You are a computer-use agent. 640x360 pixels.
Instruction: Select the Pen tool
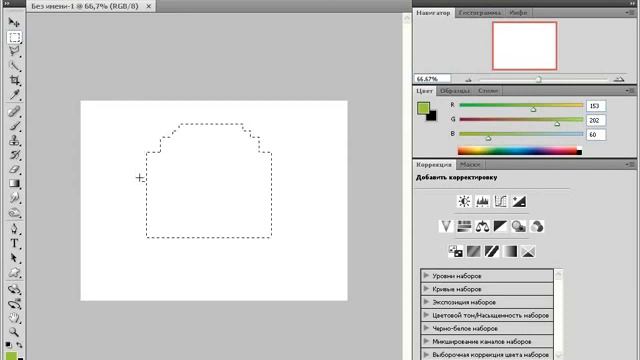point(14,229)
